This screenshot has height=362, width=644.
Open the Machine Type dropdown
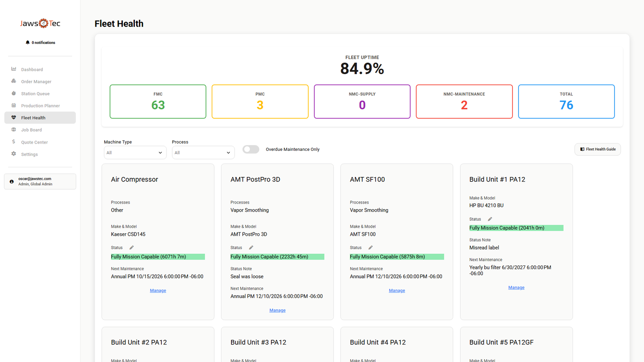135,153
